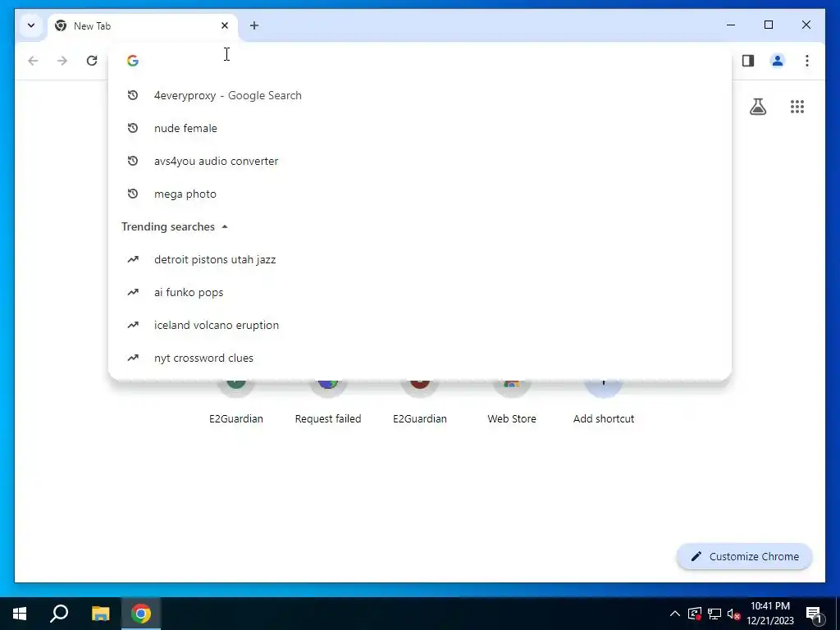Open the Request failed shortcut
This screenshot has height=630, width=840.
(328, 402)
